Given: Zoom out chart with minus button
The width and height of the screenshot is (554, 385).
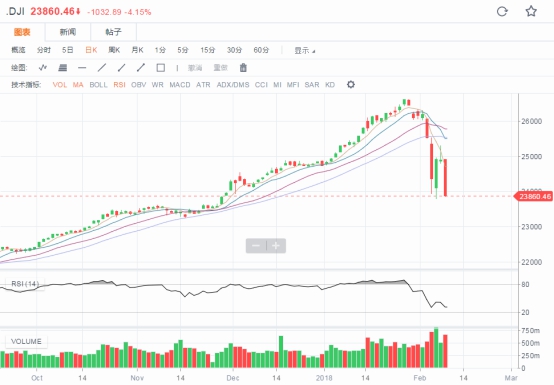Looking at the screenshot, I should tap(256, 245).
